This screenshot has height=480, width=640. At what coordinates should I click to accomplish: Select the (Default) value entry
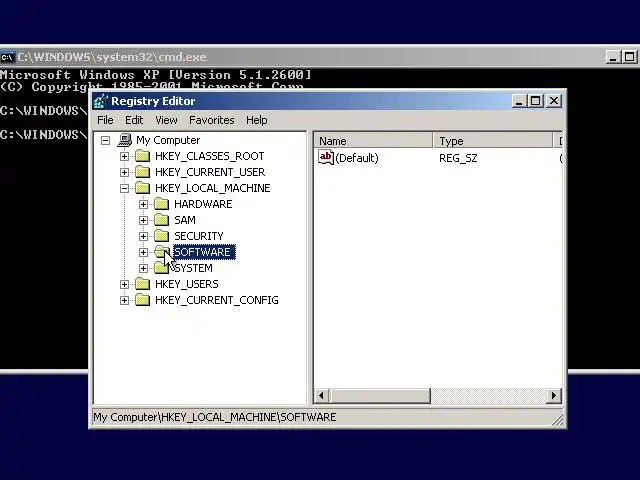pos(357,158)
